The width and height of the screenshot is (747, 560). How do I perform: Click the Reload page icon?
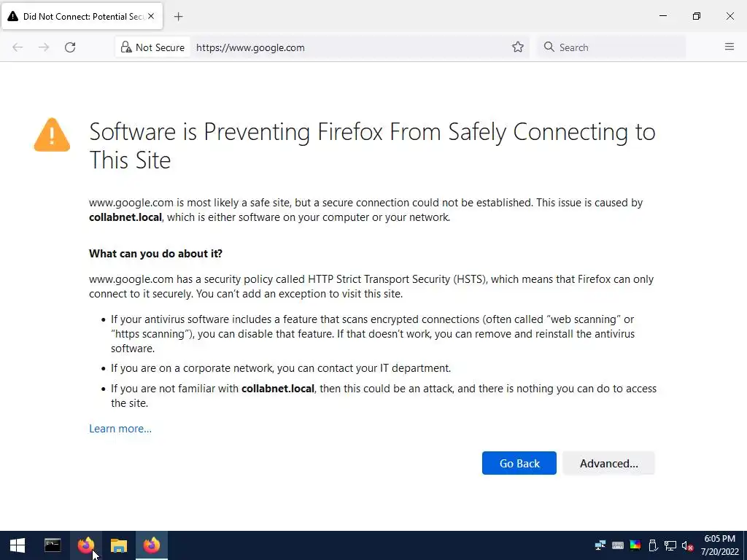(70, 47)
